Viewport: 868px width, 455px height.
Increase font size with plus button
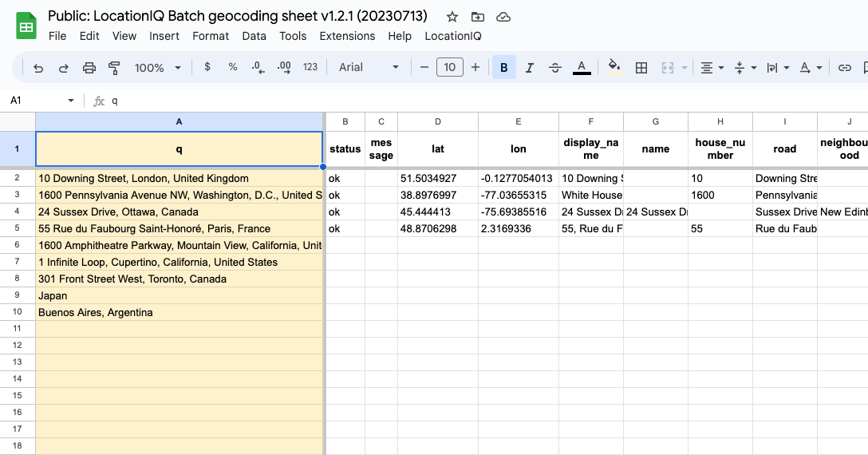[x=475, y=67]
